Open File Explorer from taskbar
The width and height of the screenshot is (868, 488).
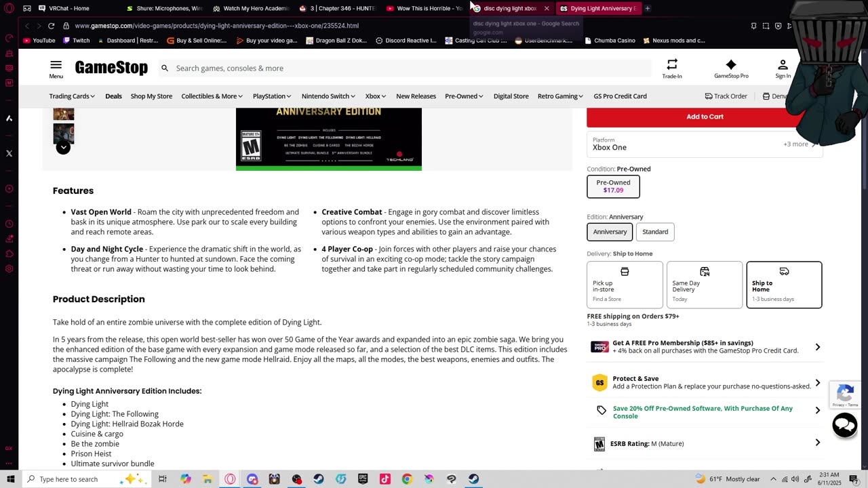coord(208,479)
